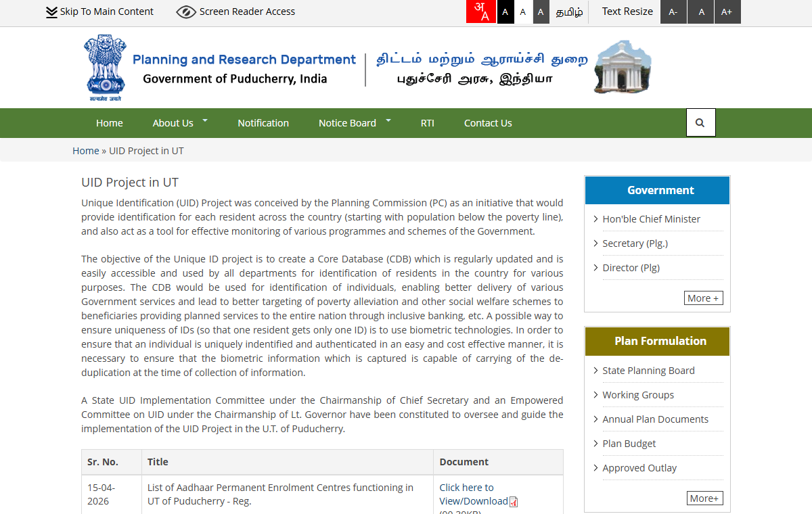Expand the About Us dropdown arrow
Image resolution: width=812 pixels, height=514 pixels.
[205, 120]
